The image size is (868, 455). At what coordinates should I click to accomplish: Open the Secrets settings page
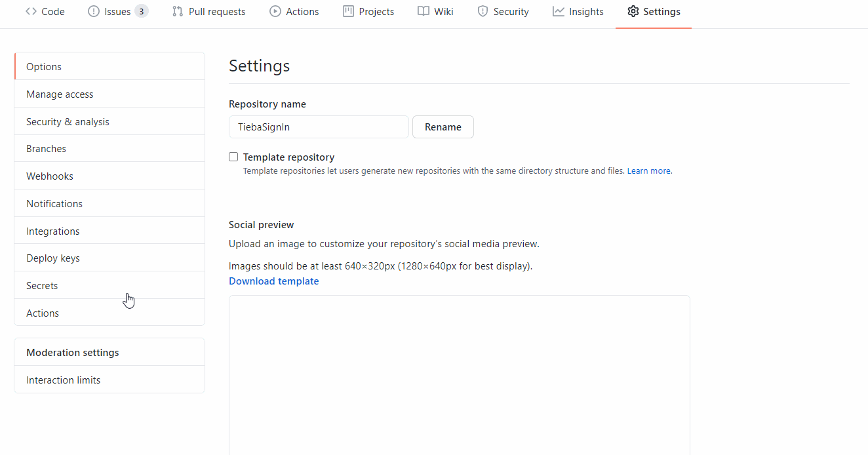pyautogui.click(x=109, y=285)
